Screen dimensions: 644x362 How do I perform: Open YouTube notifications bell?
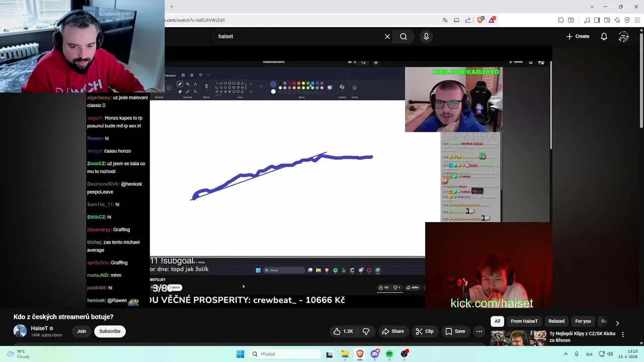604,36
